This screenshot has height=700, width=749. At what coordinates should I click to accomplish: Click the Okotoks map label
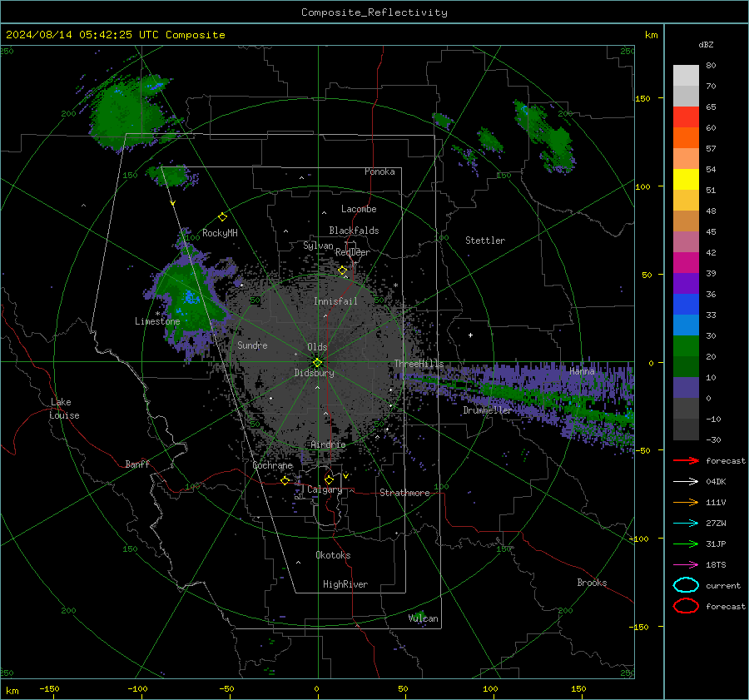(x=333, y=555)
